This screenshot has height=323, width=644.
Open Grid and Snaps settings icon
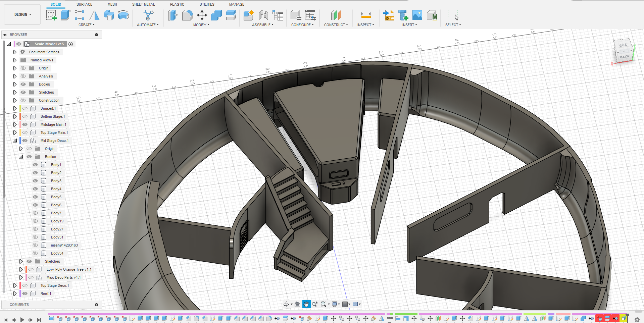click(345, 304)
